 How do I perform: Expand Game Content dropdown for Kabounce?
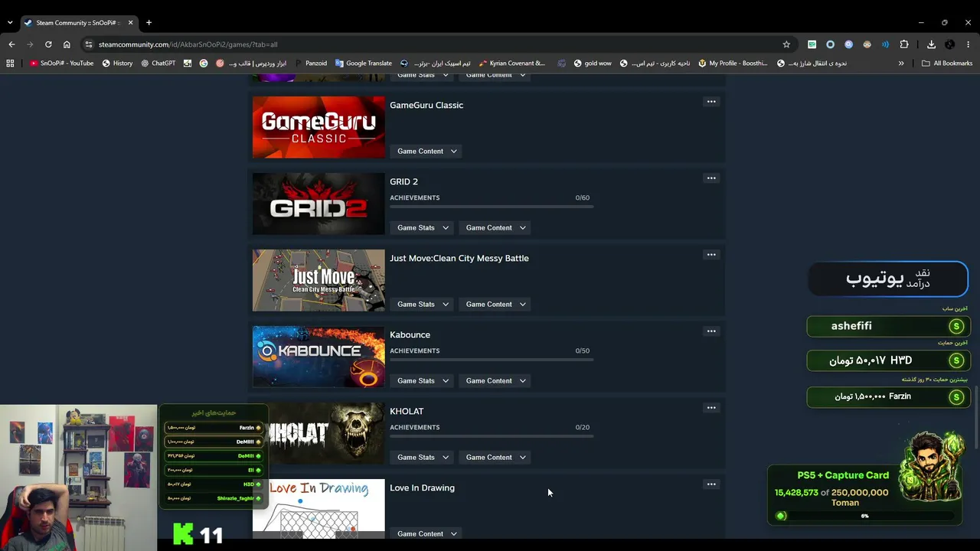coord(495,381)
